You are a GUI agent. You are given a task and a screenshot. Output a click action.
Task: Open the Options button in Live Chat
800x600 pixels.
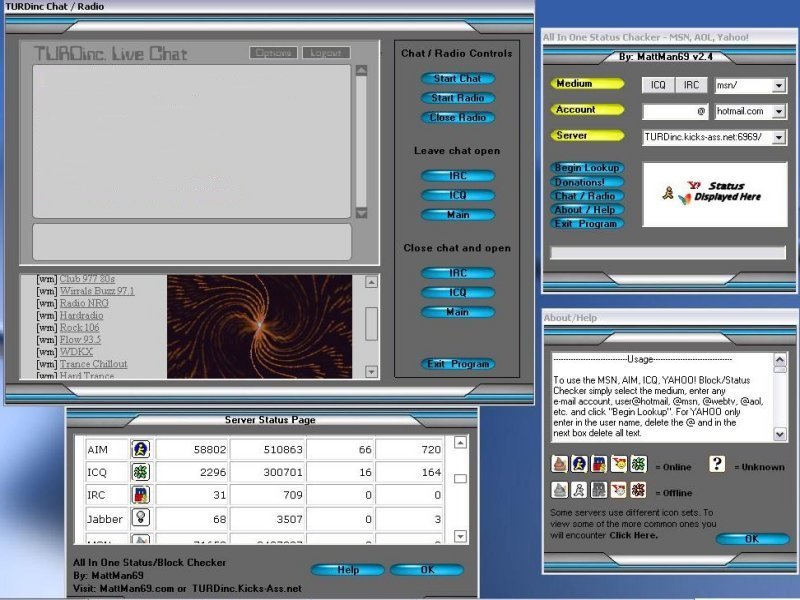point(273,53)
